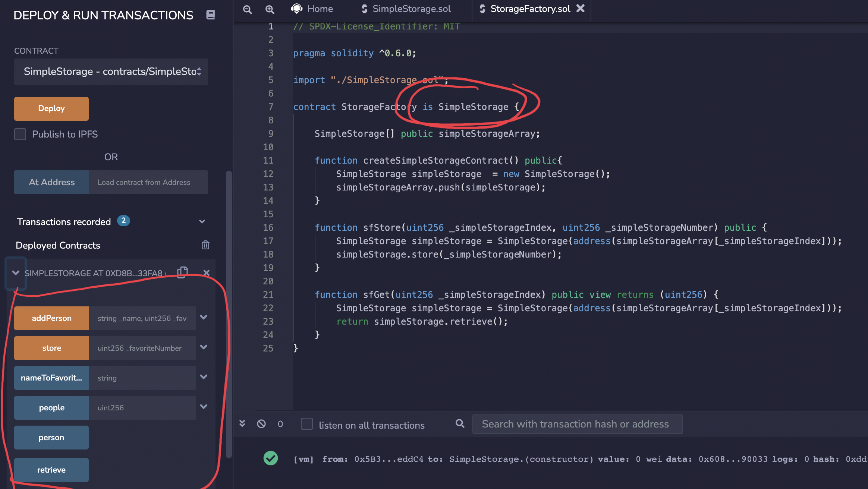Expand the Transactions recorded section
The image size is (868, 489).
(202, 221)
